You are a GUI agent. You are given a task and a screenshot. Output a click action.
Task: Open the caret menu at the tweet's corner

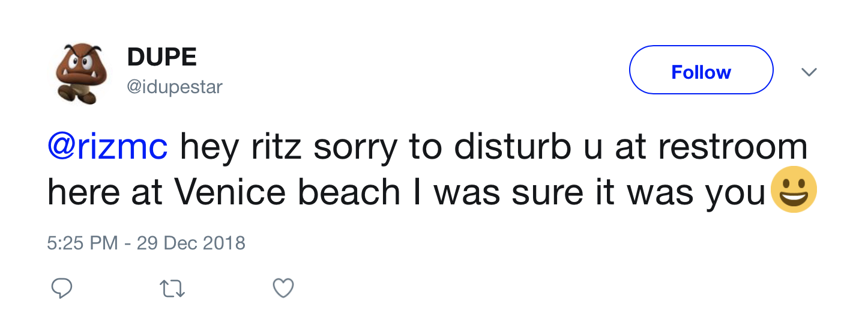point(809,72)
